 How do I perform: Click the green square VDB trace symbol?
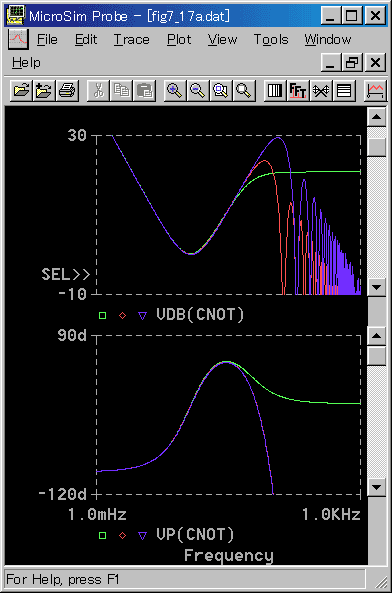coord(102,315)
